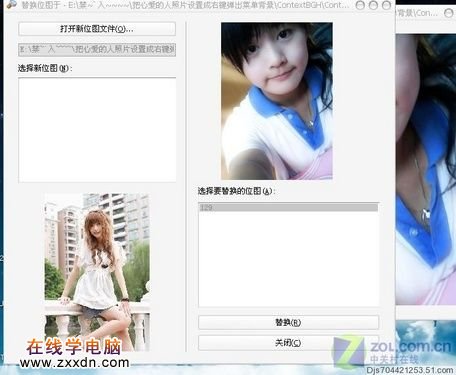456x375 pixels.
Task: Click the round button on the background window
Action: pyautogui.click(x=449, y=13)
